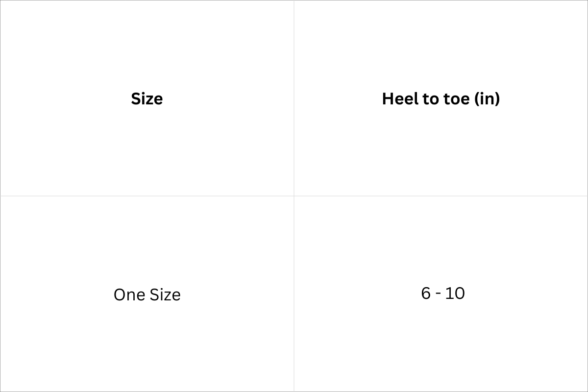Image resolution: width=588 pixels, height=392 pixels.
Task: Click the row divider below "Size" header
Action: pos(147,196)
